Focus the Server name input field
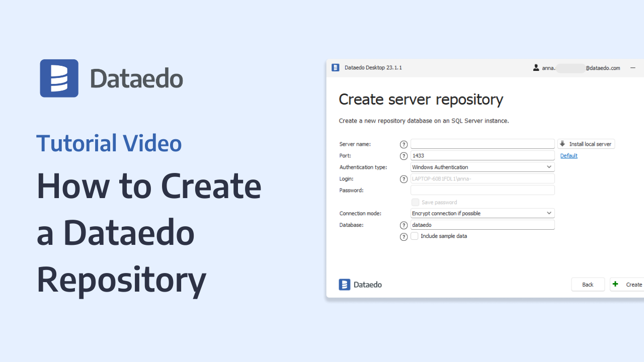This screenshot has height=362, width=644. [482, 144]
